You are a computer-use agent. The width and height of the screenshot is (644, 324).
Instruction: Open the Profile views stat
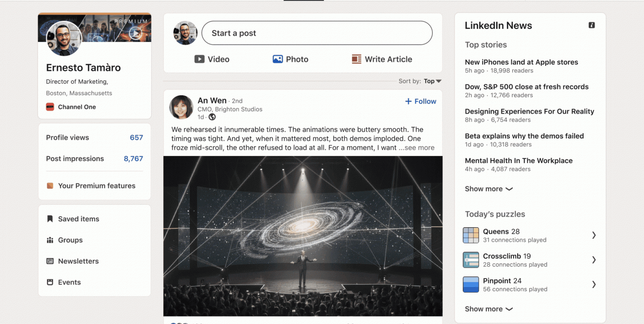tap(94, 138)
